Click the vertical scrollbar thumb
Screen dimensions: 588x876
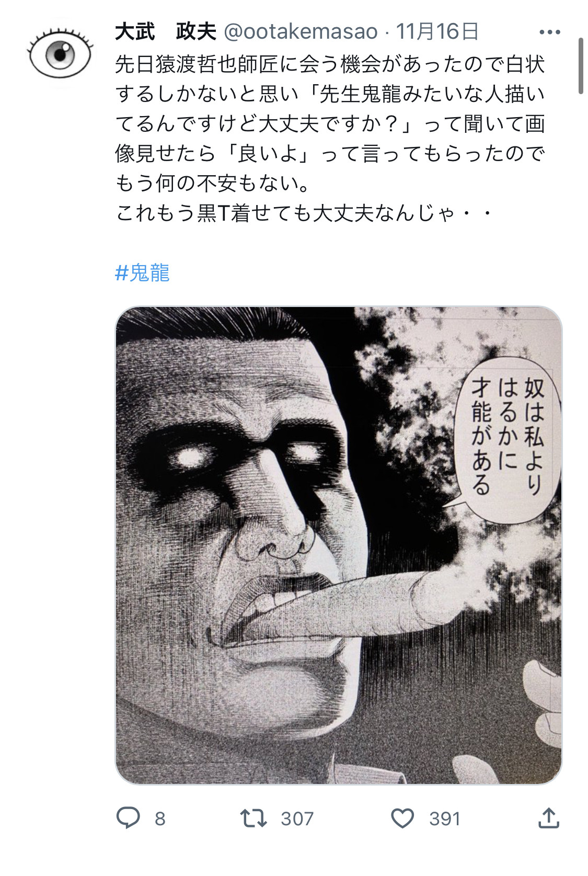(581, 66)
